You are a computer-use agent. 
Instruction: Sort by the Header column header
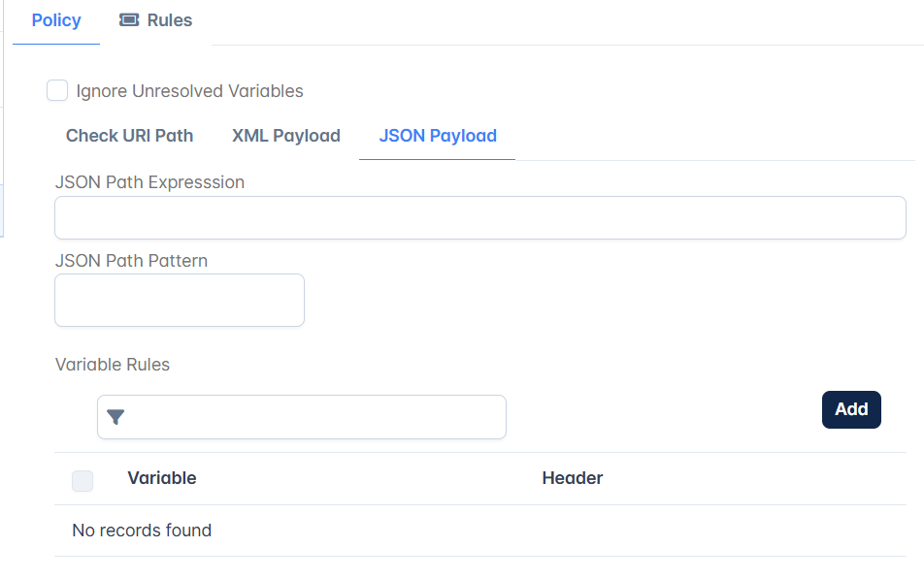[573, 478]
